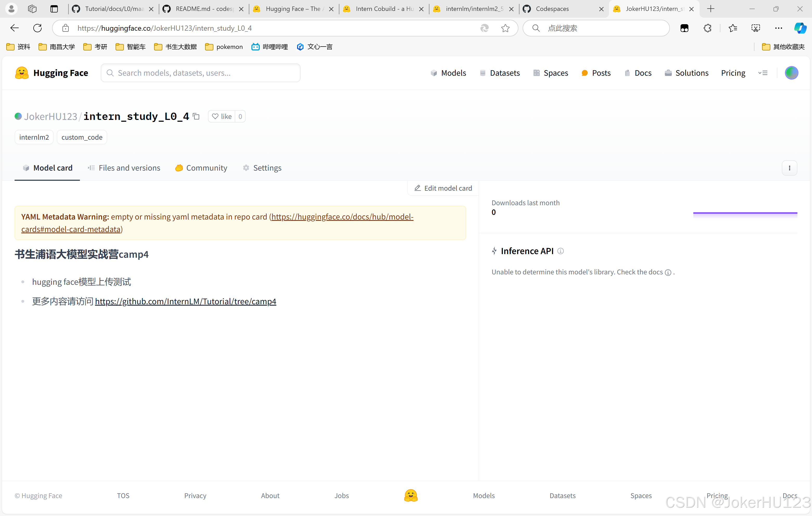Viewport: 812px width, 516px height.
Task: Click the downloads last month graph line
Action: (x=745, y=213)
